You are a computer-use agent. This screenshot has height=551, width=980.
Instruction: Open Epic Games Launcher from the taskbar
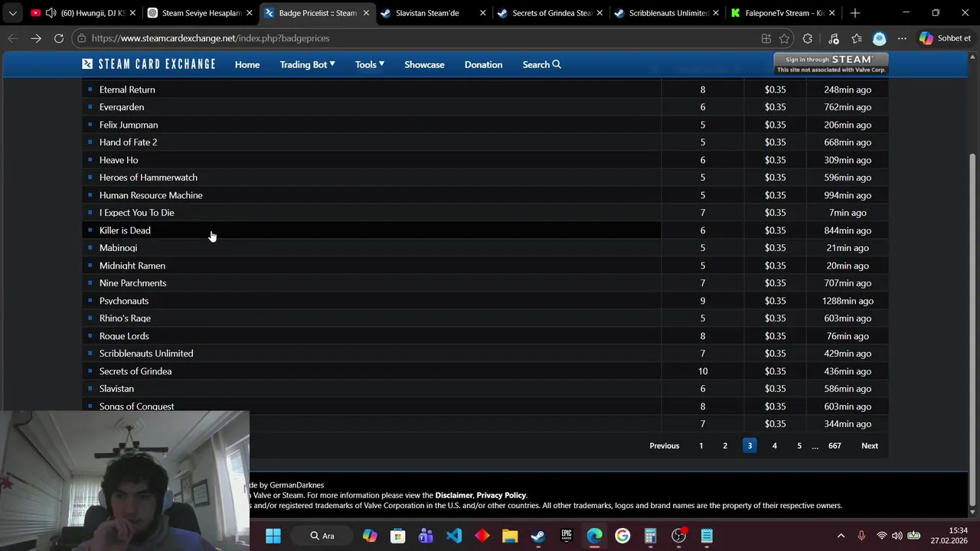[567, 536]
